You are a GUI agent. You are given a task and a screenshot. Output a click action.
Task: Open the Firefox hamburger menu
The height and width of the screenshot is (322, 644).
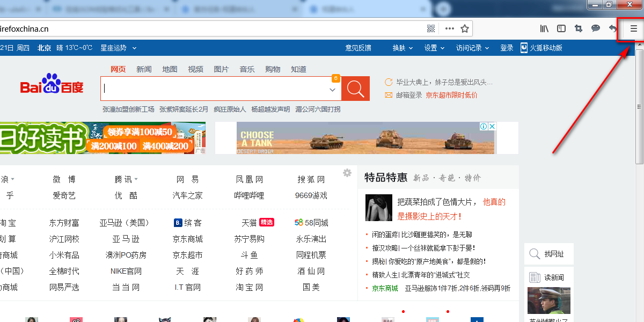click(x=633, y=29)
